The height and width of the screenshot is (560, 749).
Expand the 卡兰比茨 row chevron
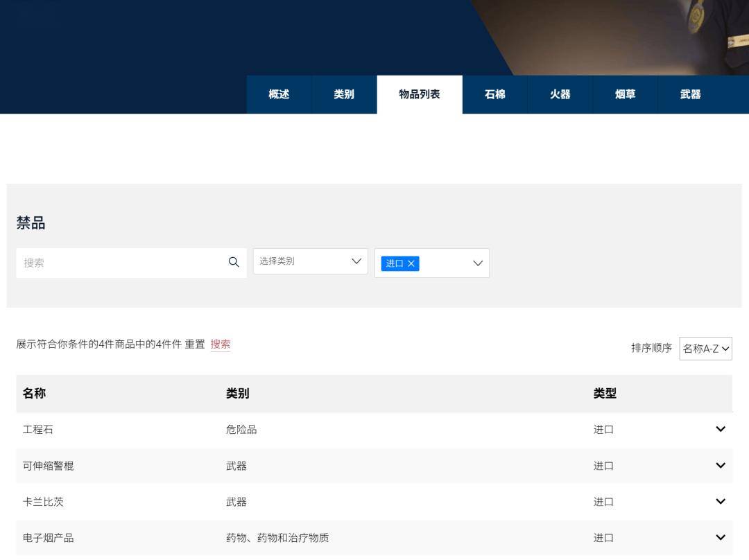[720, 501]
